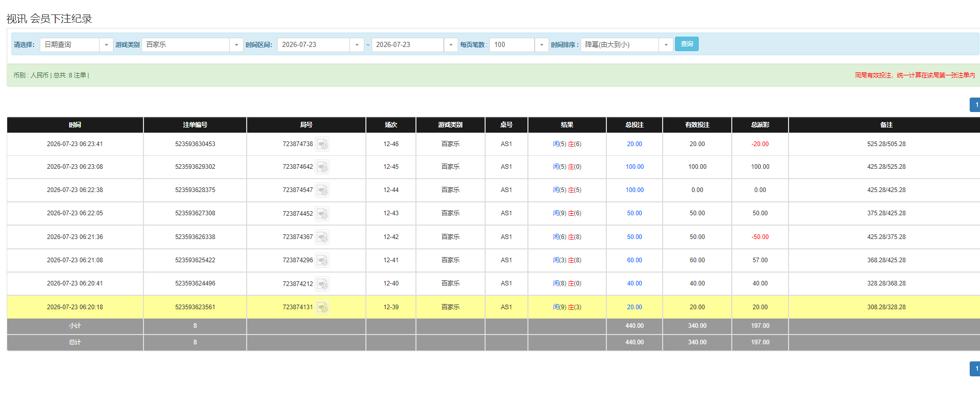Click total bet 20.00 link for 523593623561

tap(634, 307)
